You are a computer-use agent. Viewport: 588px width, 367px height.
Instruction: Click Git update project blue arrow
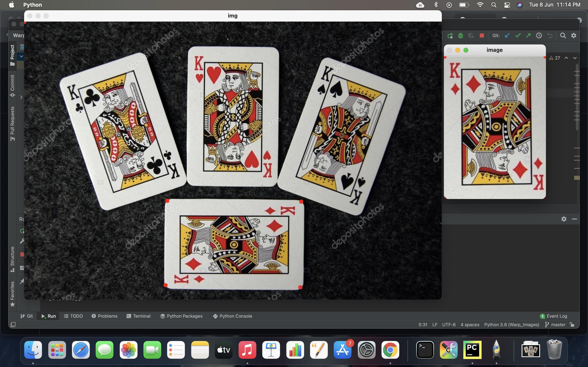(x=507, y=36)
